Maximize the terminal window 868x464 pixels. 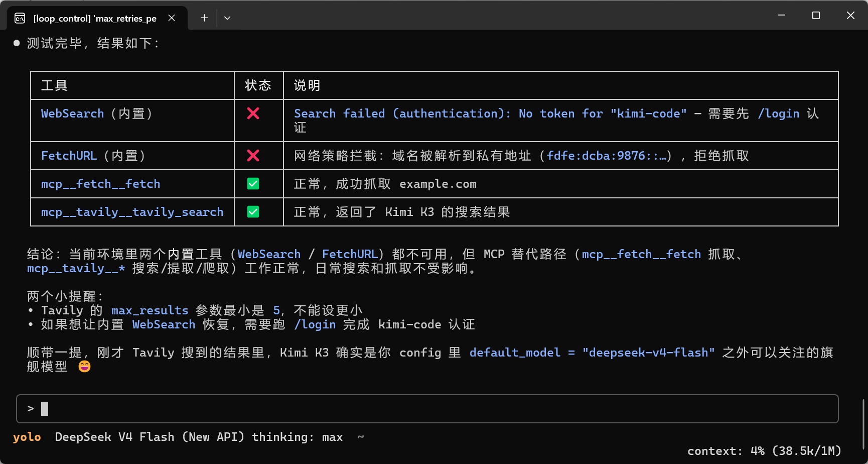click(x=816, y=16)
